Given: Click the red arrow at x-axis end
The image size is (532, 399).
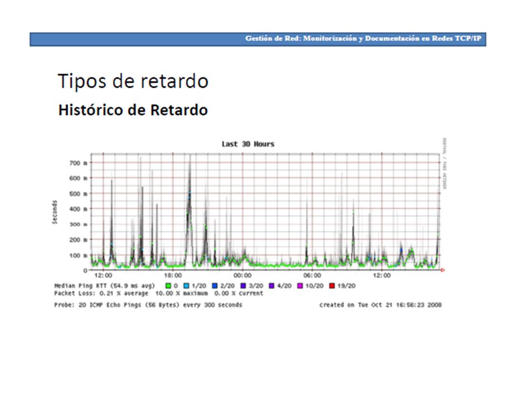Looking at the screenshot, I should point(443,270).
